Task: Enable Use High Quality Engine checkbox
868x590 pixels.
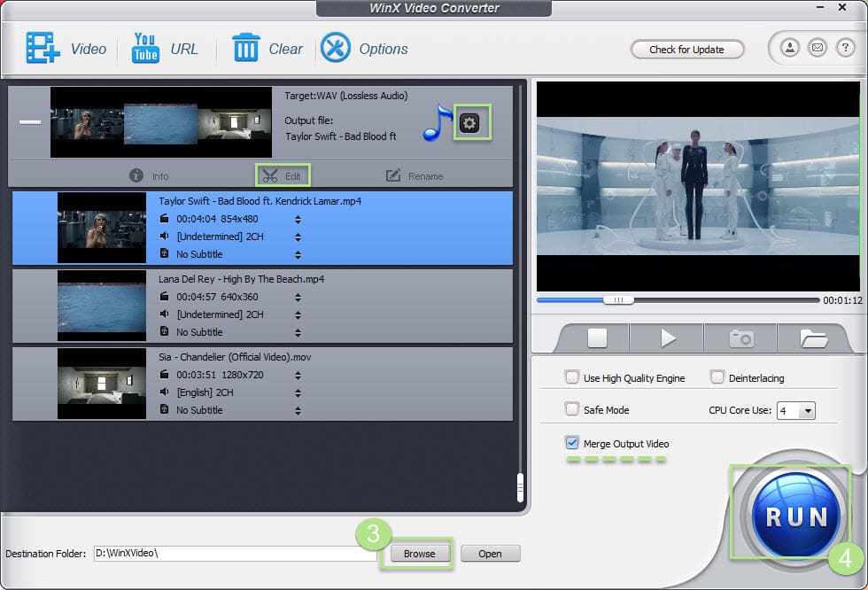Action: pos(572,377)
